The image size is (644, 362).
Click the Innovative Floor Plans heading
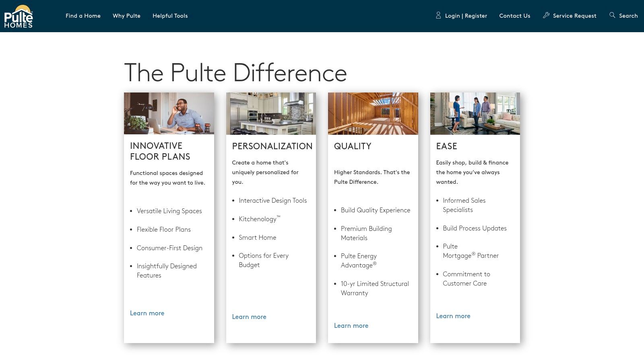pos(160,151)
